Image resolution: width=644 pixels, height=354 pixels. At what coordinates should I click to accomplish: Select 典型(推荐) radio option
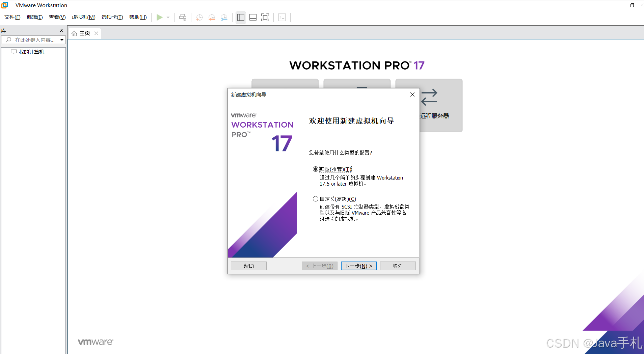(x=316, y=169)
